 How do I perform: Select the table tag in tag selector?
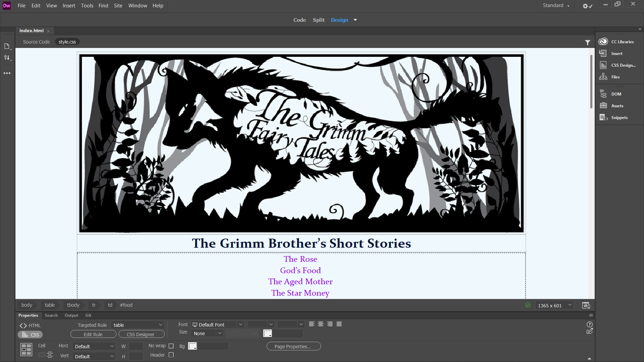coord(50,305)
